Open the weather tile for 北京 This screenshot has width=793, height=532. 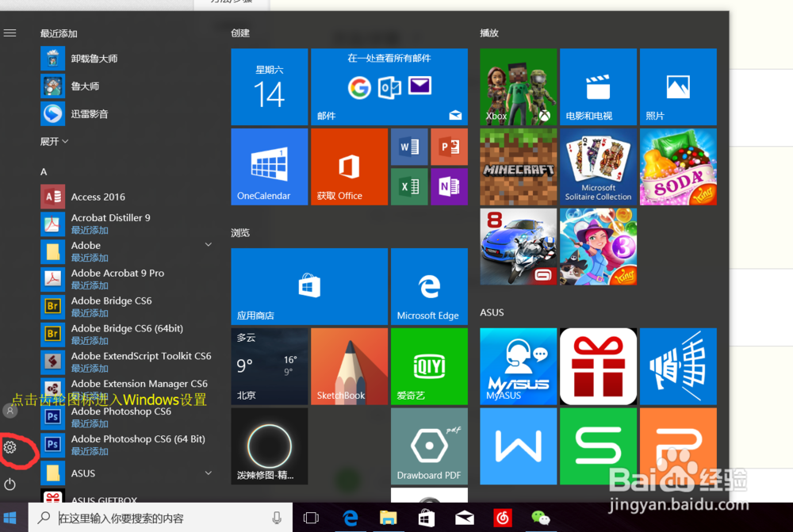[x=269, y=366]
